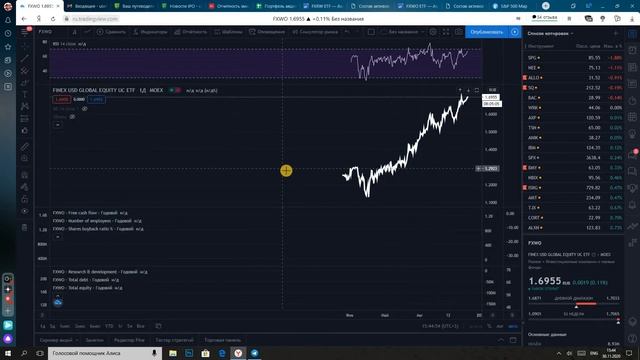Click the blue buy price button

pyautogui.click(x=96, y=100)
